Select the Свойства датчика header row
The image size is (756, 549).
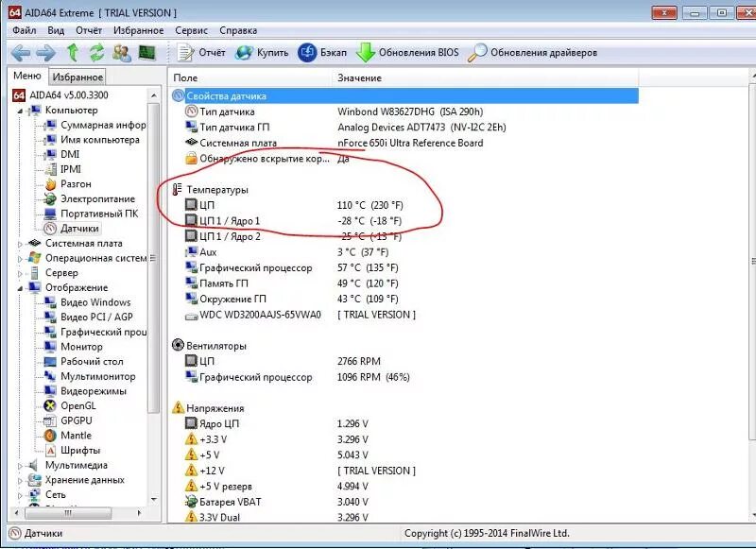(x=405, y=96)
